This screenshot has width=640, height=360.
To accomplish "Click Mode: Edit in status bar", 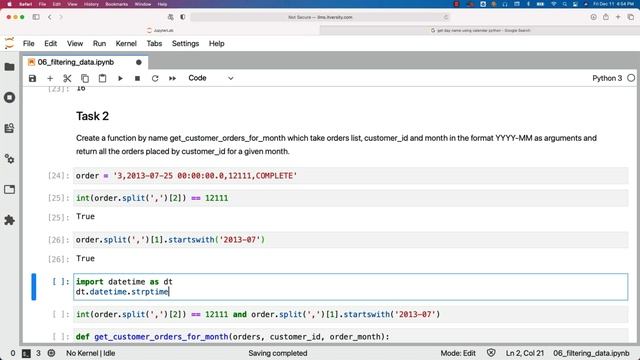I will click(x=458, y=353).
